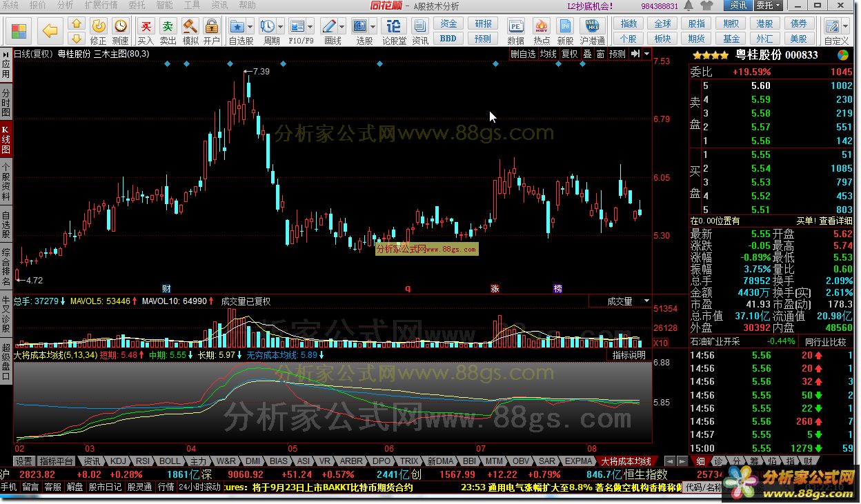Click the 资金 button

448,24
